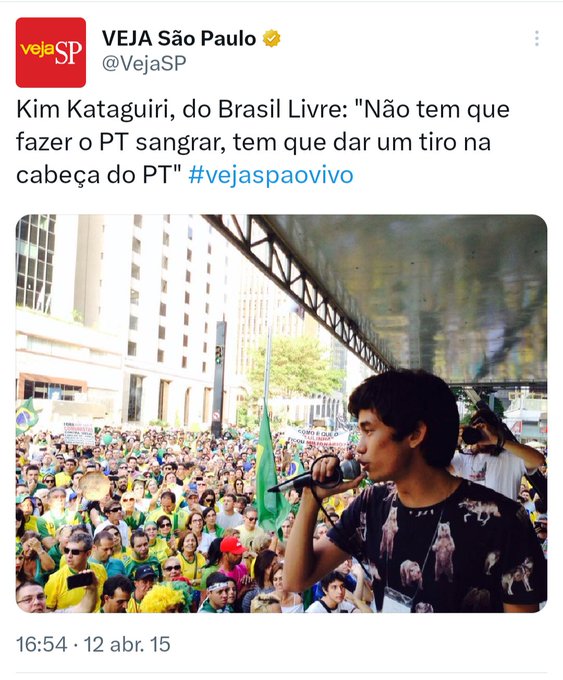This screenshot has height=680, width=563.
Task: Follow the #vejaspaovivo hashtag
Action: 271,175
